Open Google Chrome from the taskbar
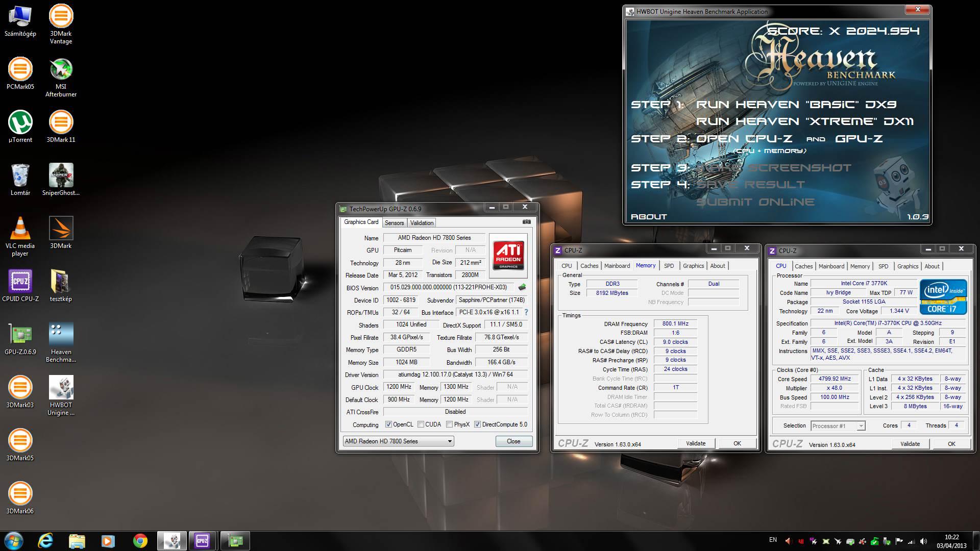The width and height of the screenshot is (980, 551). 140,541
